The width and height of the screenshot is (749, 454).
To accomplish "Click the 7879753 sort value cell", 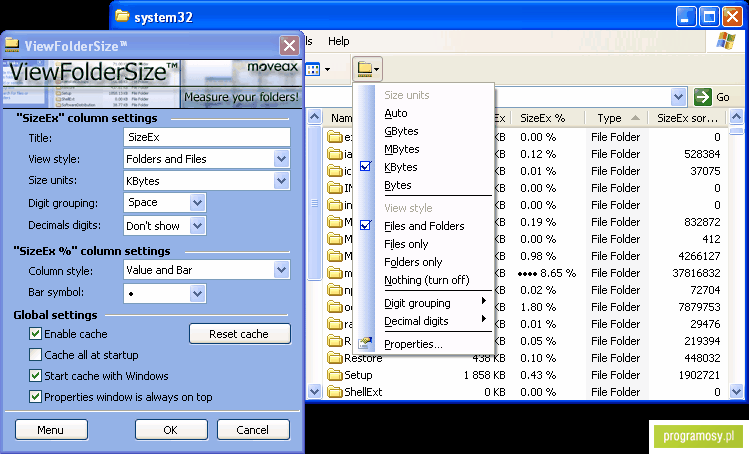I will [x=699, y=307].
